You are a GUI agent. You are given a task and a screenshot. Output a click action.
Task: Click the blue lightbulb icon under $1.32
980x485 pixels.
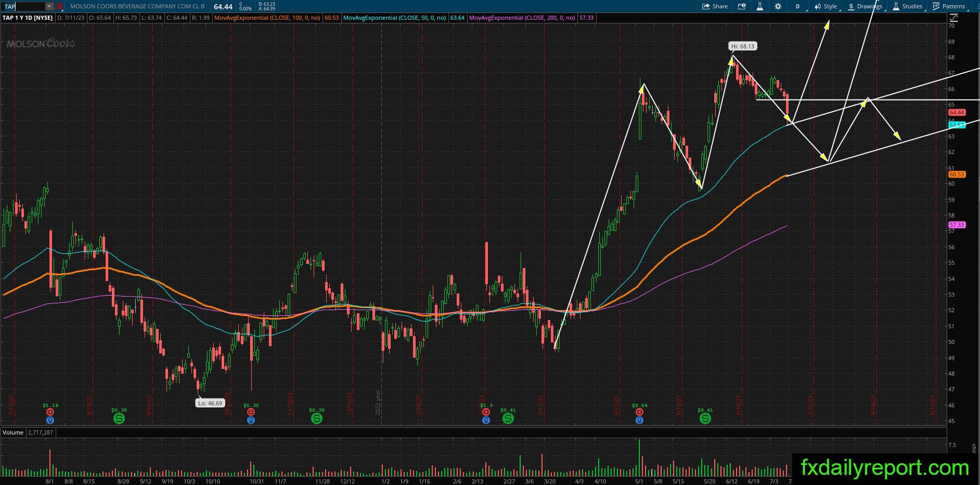(x=251, y=420)
